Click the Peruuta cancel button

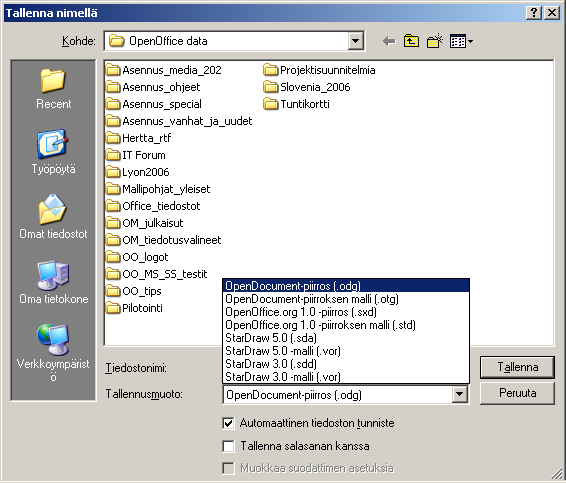(517, 393)
